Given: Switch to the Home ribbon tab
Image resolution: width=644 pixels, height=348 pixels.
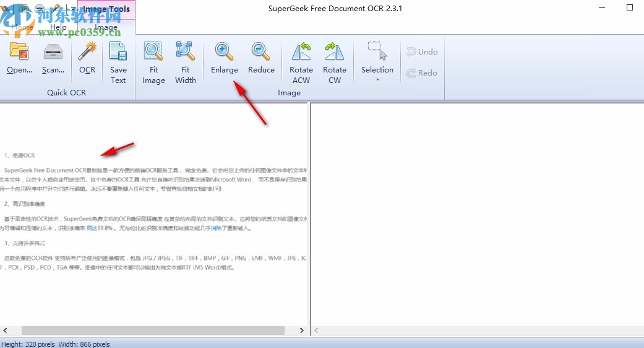Looking at the screenshot, I should (x=22, y=27).
